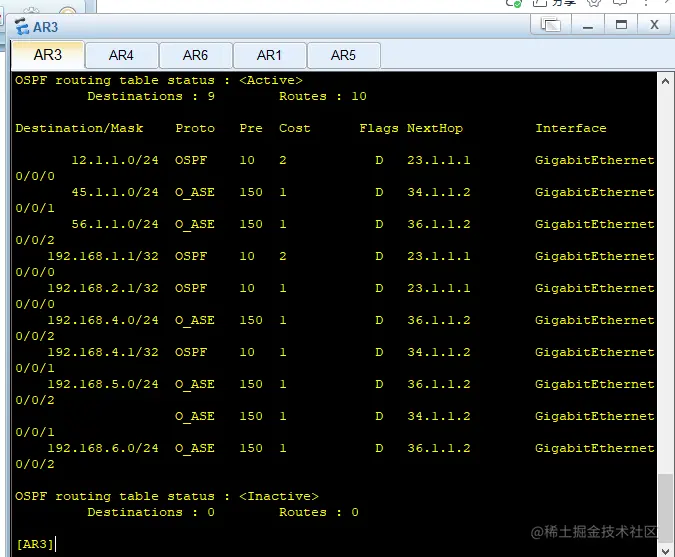Click the "Routes : 0" text

[x=319, y=512]
